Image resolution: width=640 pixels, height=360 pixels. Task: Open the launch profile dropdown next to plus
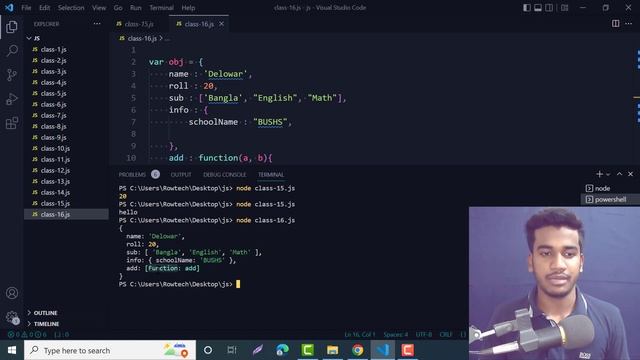(x=608, y=174)
